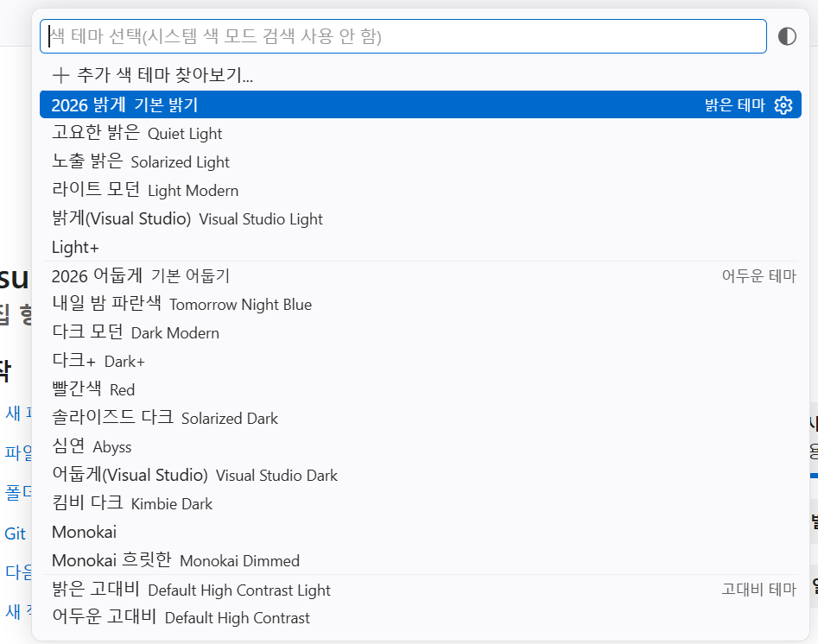Choose the Quiet Light theme
This screenshot has width=818, height=644.
[x=421, y=133]
